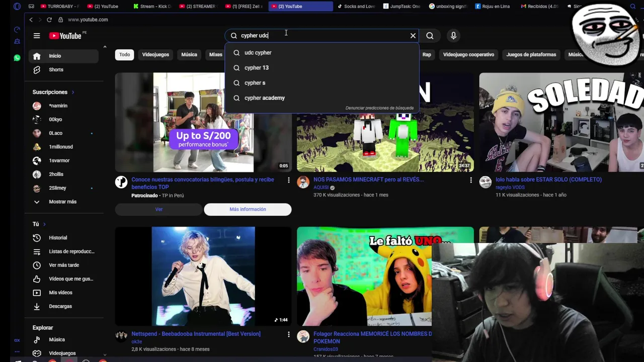Open title NOS PASAMOS MINECRAFT pero al REVÉS
The width and height of the screenshot is (644, 362).
point(369,179)
